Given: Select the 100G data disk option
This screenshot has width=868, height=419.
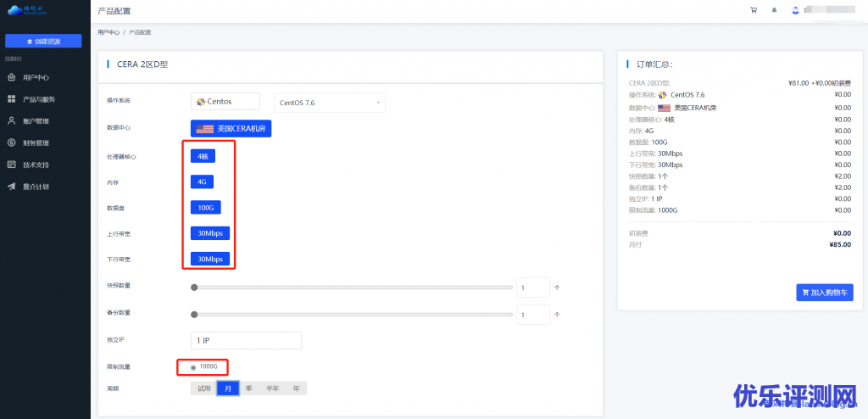Looking at the screenshot, I should [206, 207].
